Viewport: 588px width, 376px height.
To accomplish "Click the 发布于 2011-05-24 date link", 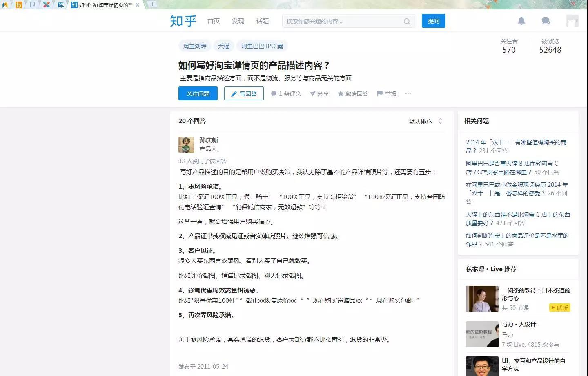I will coord(203,367).
